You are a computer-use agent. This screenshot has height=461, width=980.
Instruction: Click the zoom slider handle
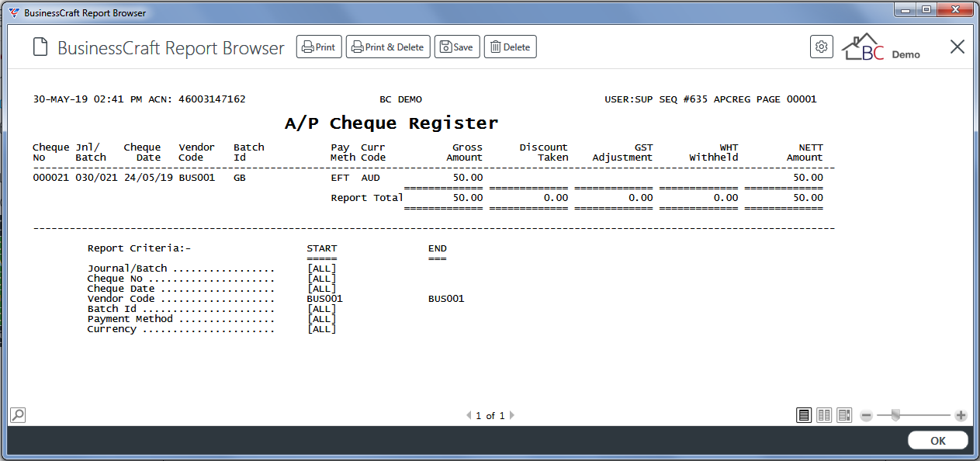pos(895,416)
